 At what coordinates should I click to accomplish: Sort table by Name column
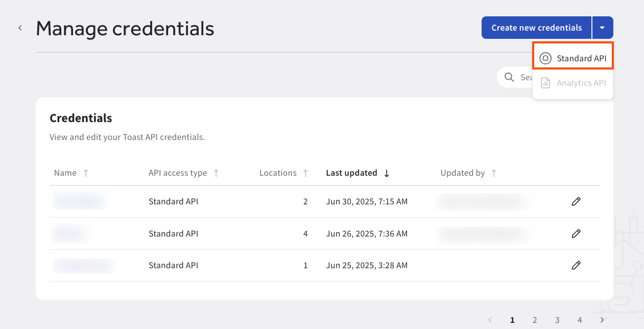point(65,173)
